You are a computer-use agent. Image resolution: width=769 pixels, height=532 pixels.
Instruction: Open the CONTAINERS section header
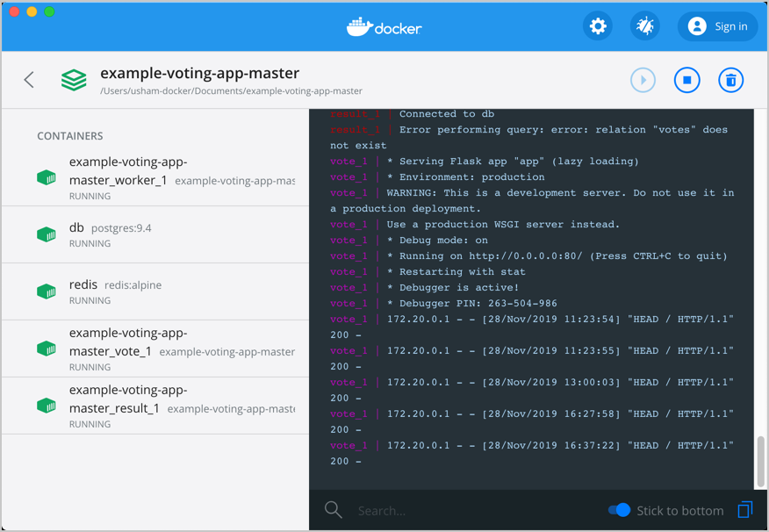point(69,136)
